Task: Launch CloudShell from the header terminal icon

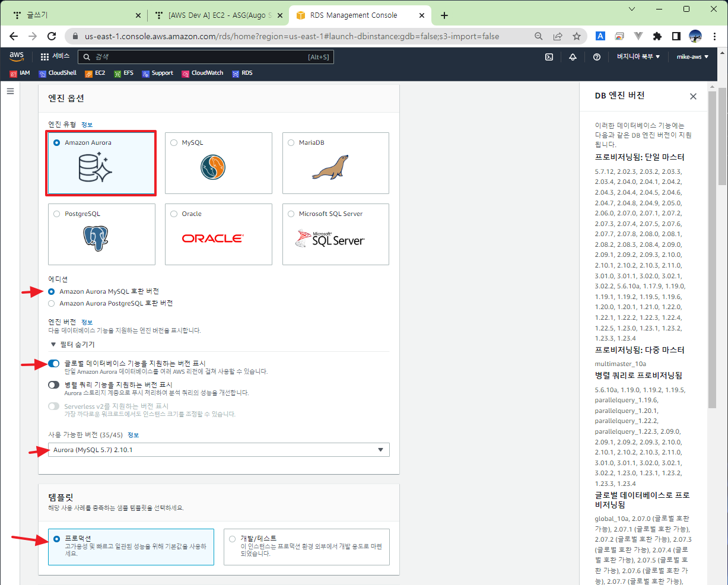Action: coord(549,57)
